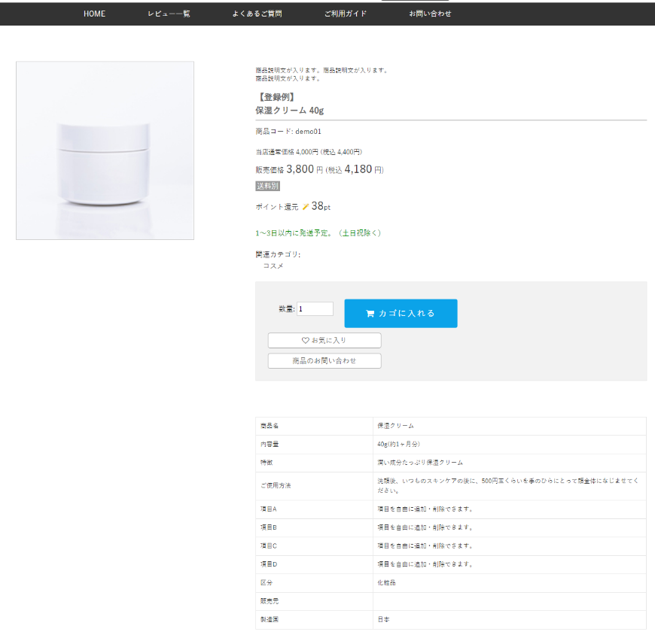
Task: Select the 38pt point value
Action: click(321, 206)
